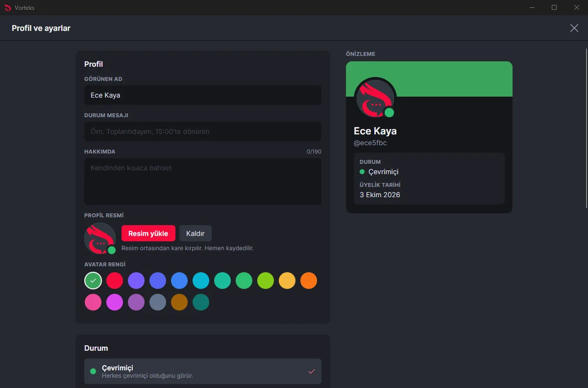The height and width of the screenshot is (388, 588).
Task: Click the preview card avatar
Action: (x=375, y=98)
